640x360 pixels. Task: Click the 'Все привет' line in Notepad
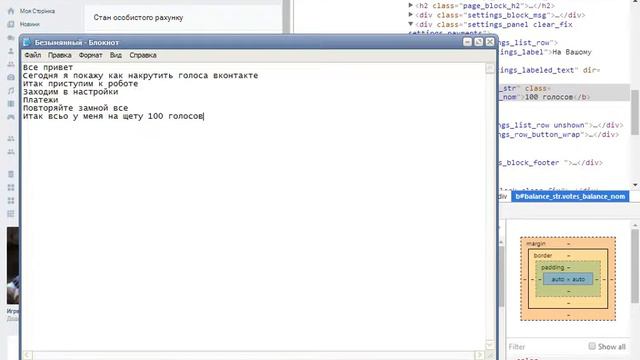pyautogui.click(x=48, y=67)
